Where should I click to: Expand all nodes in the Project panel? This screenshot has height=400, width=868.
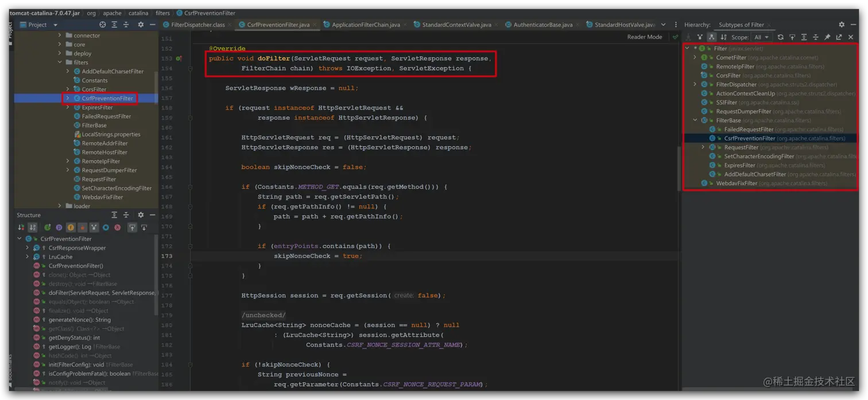(114, 25)
